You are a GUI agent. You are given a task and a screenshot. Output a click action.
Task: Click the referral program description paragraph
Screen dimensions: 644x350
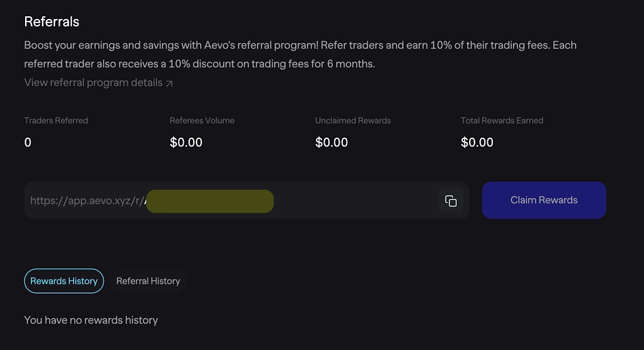[x=298, y=54]
